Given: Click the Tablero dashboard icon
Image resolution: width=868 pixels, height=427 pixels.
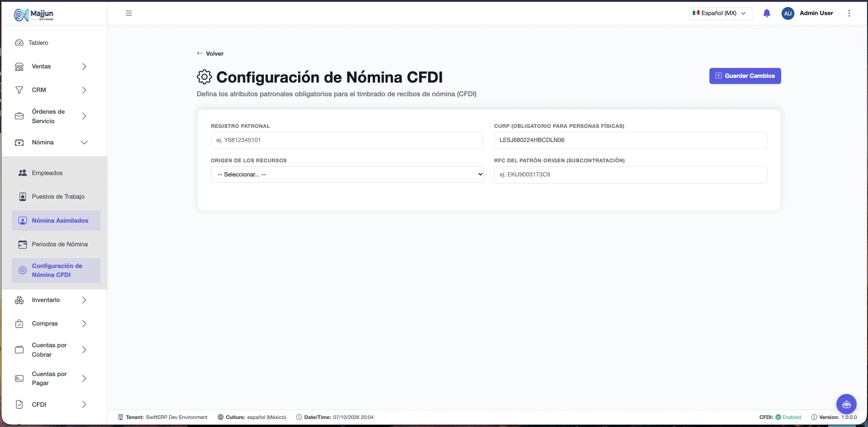Looking at the screenshot, I should (19, 43).
